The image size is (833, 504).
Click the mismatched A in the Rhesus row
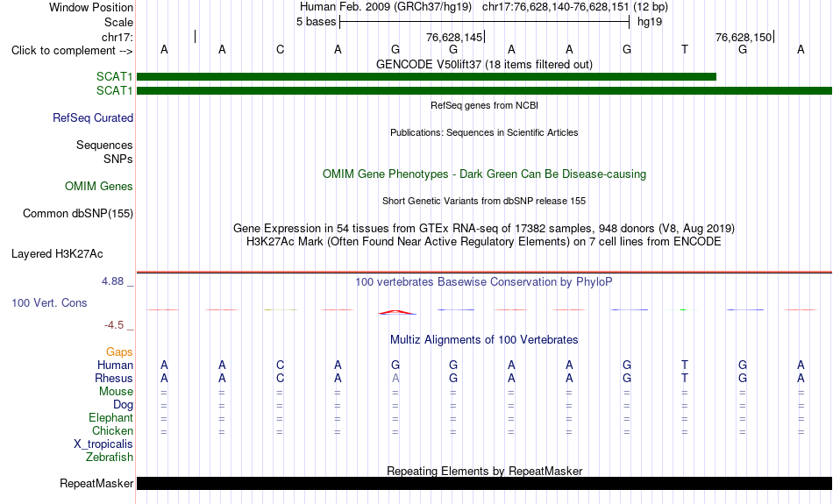395,378
